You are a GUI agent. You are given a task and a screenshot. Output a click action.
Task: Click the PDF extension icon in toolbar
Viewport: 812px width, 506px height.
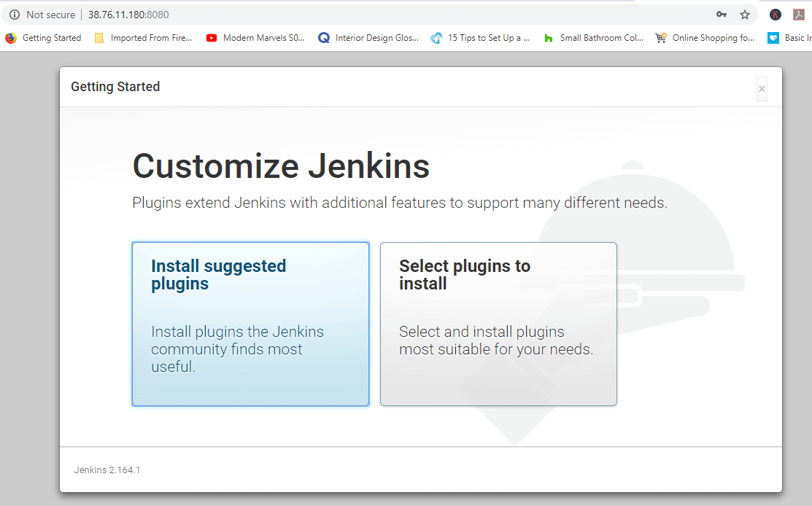(799, 15)
